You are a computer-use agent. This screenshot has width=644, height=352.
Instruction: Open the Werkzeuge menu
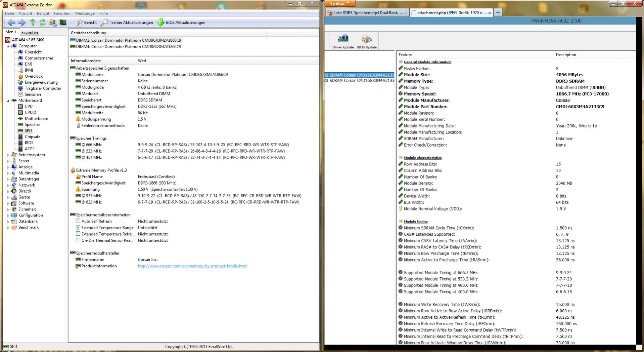[x=85, y=13]
